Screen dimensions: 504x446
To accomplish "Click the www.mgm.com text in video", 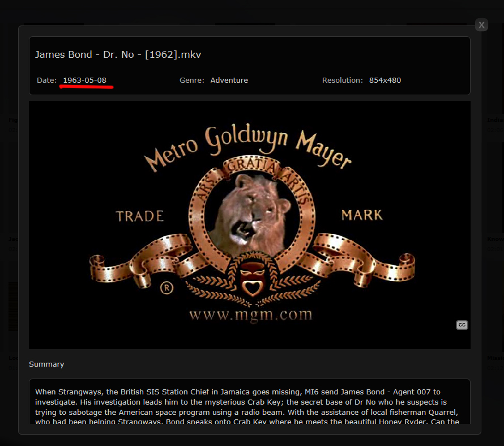I will pyautogui.click(x=250, y=315).
